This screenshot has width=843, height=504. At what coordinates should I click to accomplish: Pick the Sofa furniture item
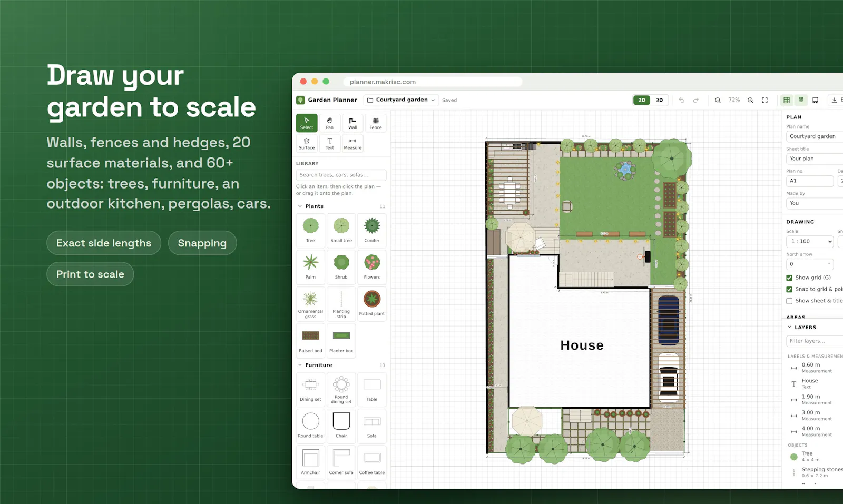coord(372,426)
